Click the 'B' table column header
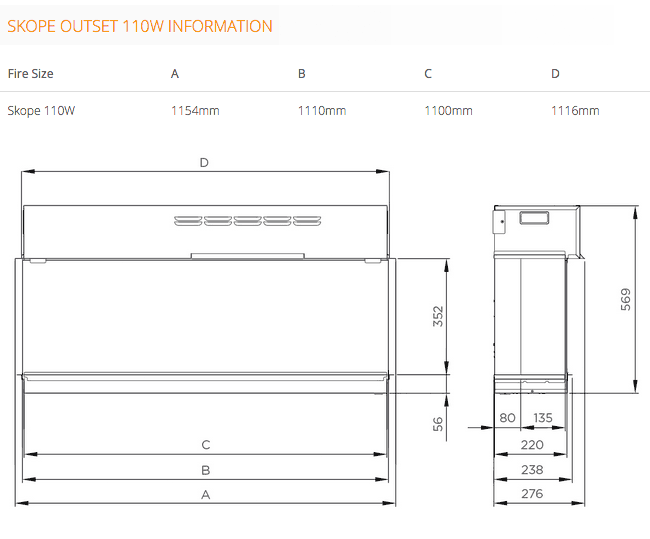This screenshot has height=539, width=650. click(302, 73)
